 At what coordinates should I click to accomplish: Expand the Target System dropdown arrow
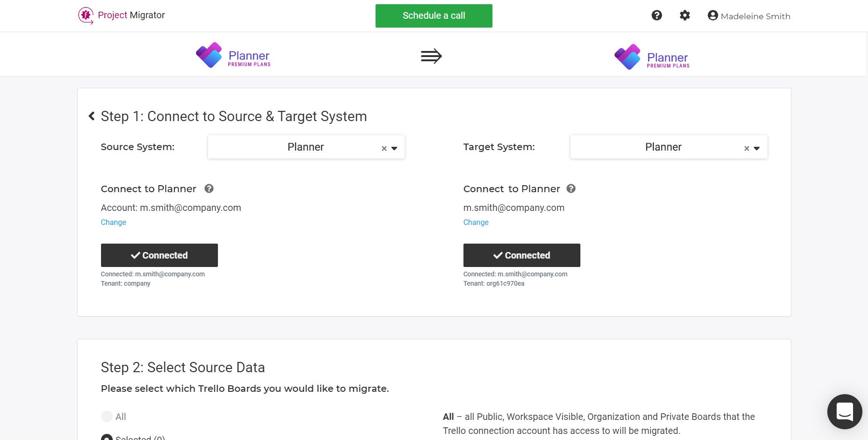pyautogui.click(x=757, y=148)
